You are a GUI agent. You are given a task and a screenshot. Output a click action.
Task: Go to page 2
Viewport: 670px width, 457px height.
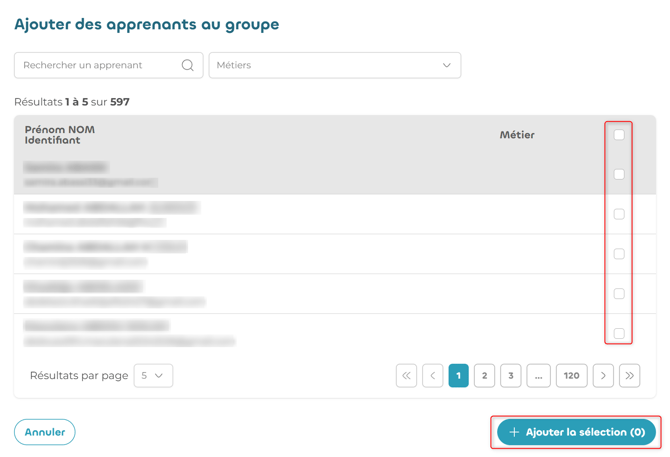485,375
